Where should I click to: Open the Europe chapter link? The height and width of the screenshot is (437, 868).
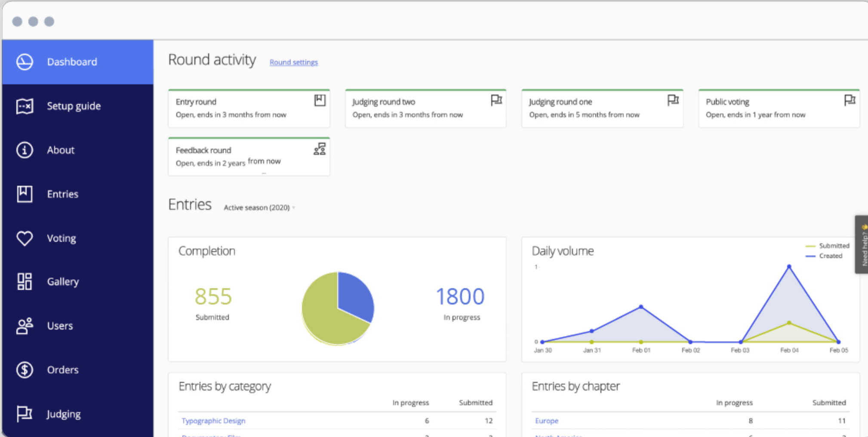click(x=547, y=421)
